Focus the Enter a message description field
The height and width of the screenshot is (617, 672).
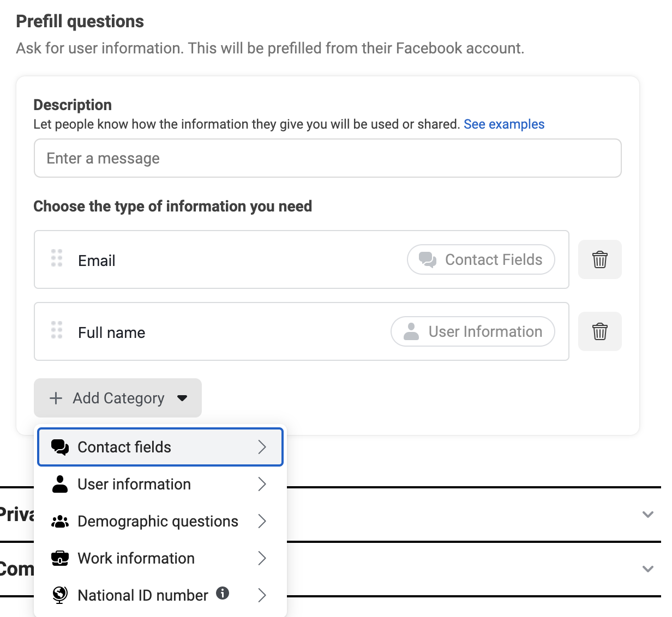click(328, 158)
